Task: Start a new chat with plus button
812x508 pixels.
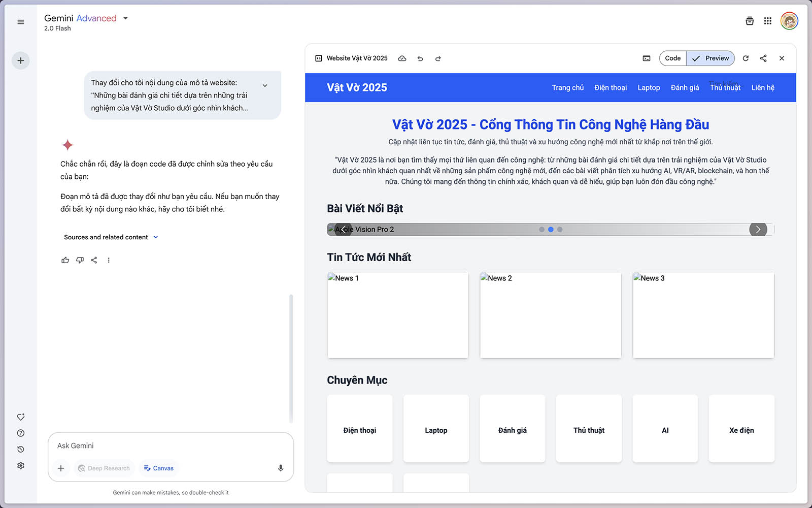Action: tap(21, 60)
